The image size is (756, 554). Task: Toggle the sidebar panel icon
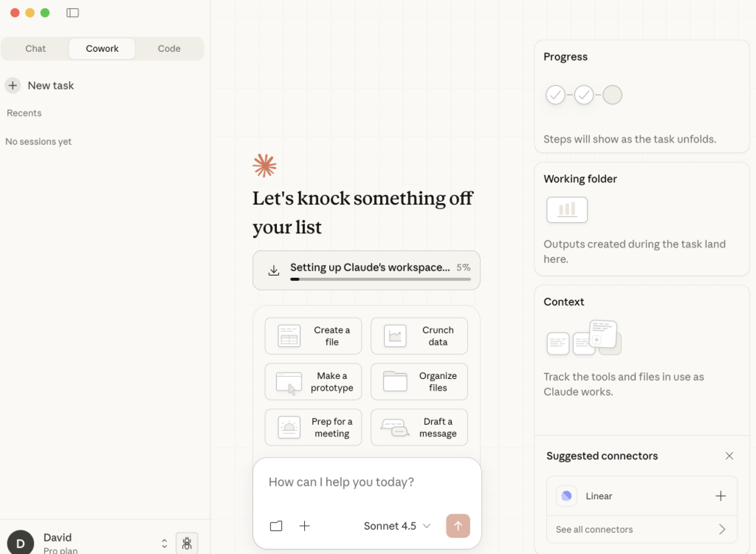pyautogui.click(x=72, y=13)
